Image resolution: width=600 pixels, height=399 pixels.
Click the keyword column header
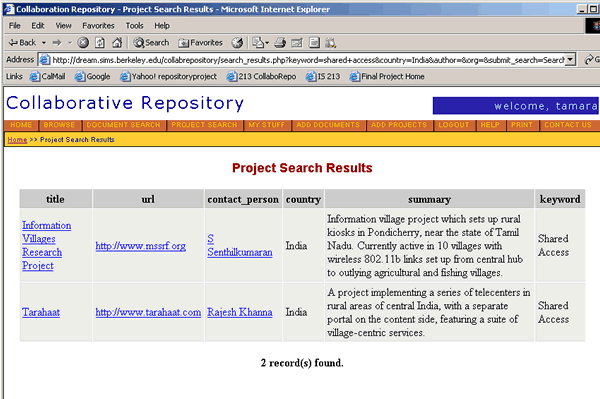(560, 199)
